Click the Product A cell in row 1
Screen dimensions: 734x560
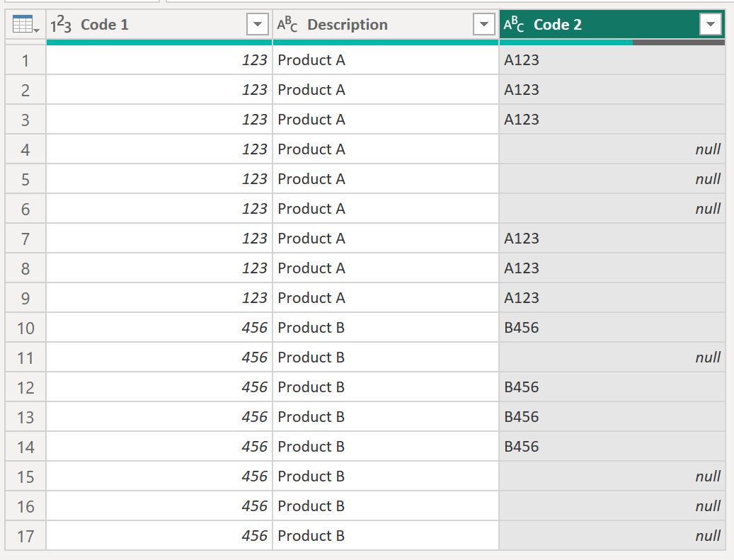386,60
